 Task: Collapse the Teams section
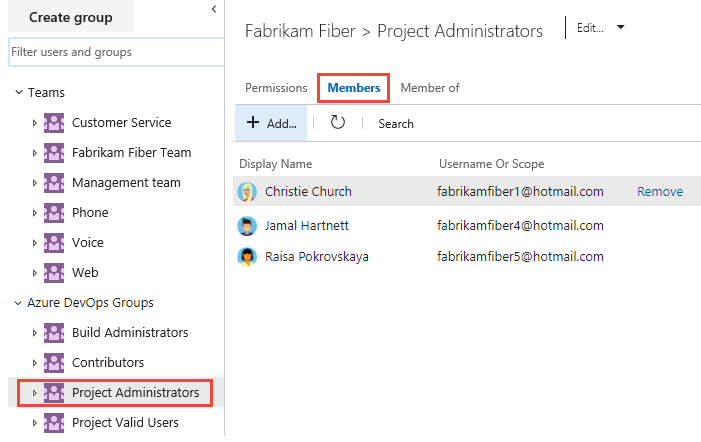(18, 93)
